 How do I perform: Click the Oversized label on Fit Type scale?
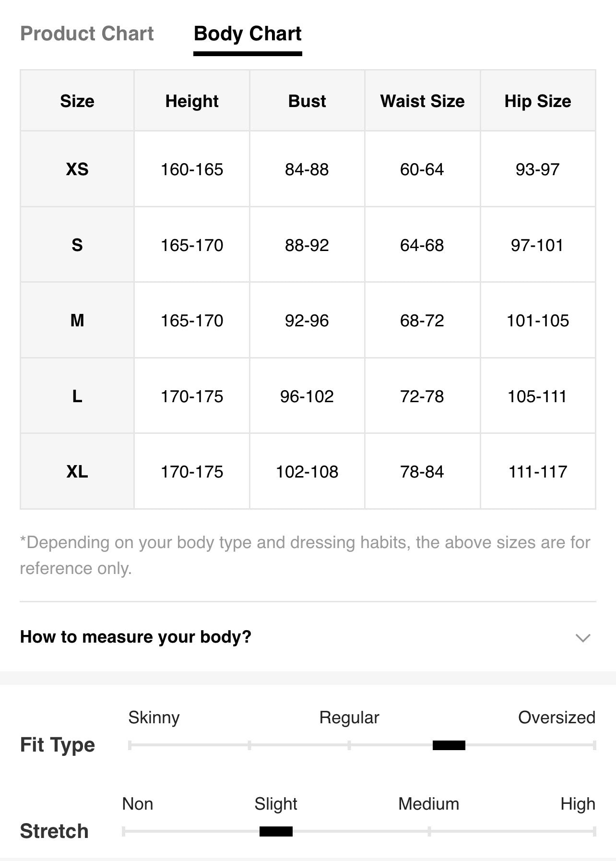coord(557,717)
